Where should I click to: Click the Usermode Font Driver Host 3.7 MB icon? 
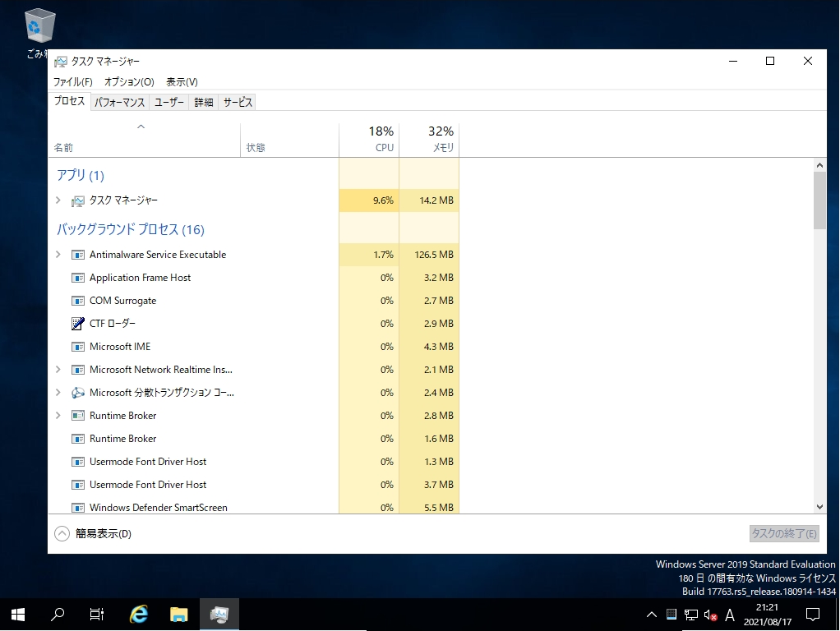[x=78, y=485]
